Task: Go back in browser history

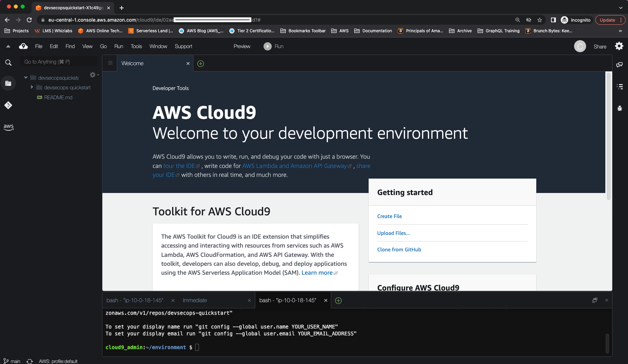Action: (7, 20)
